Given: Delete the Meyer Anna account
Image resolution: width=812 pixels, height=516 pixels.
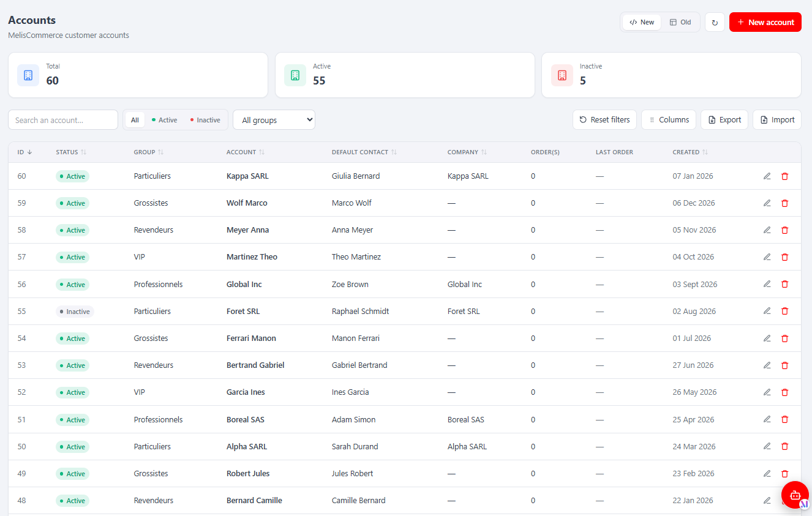Looking at the screenshot, I should [784, 230].
